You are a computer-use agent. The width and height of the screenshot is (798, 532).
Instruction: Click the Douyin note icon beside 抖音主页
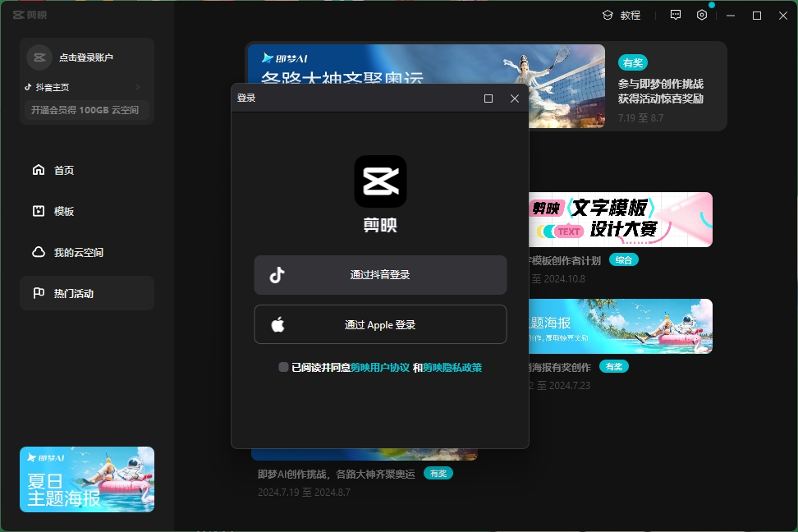tap(28, 87)
